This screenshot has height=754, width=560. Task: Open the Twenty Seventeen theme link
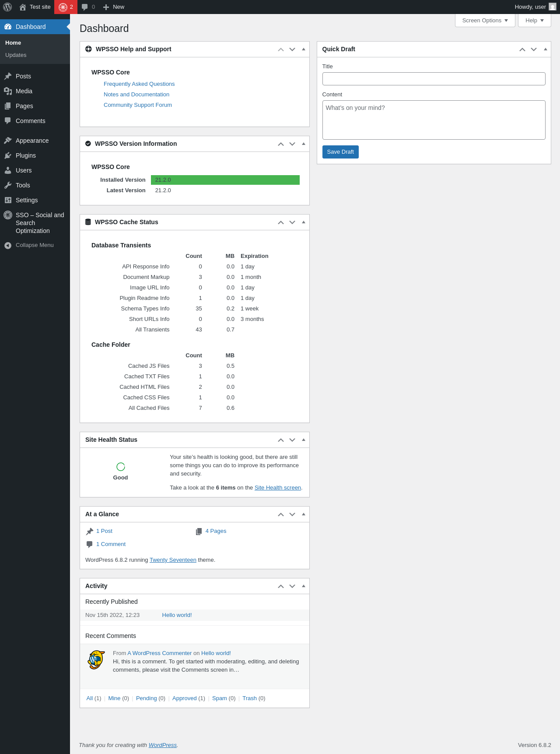173,560
